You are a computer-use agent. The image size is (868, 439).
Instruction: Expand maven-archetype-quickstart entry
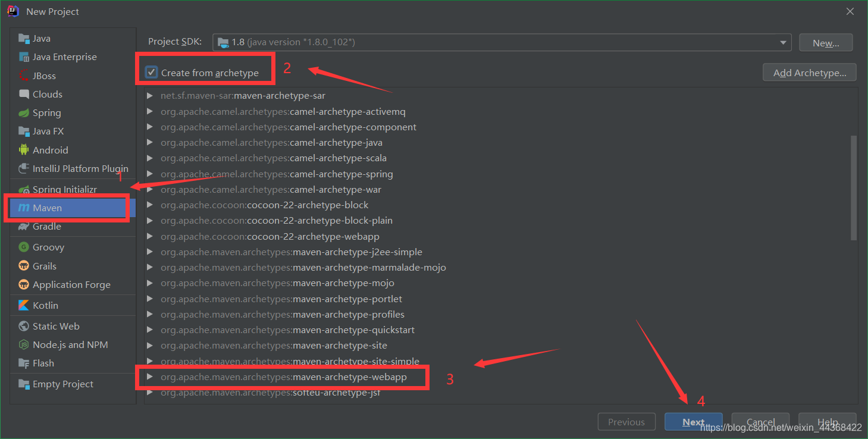150,330
